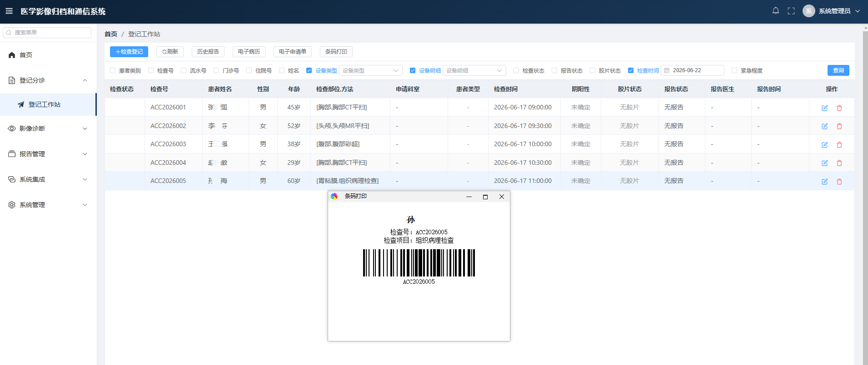Edit record ACC2026004
Image resolution: width=868 pixels, height=365 pixels.
click(x=825, y=163)
